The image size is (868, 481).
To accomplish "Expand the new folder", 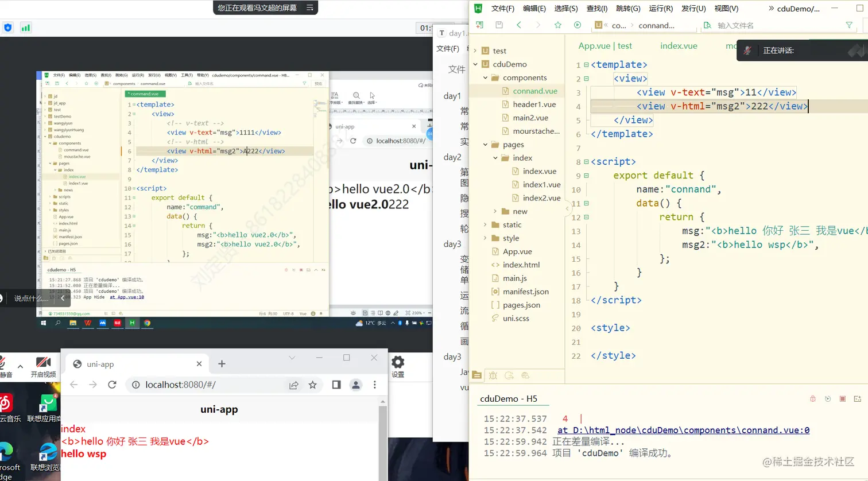I will click(495, 211).
